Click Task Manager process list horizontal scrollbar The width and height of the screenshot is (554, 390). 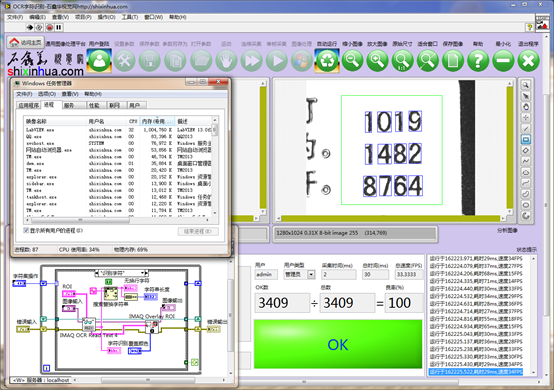coord(81,220)
